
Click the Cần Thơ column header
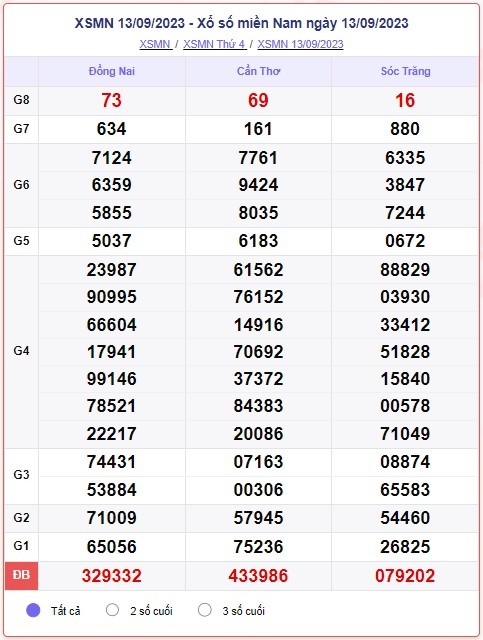258,71
